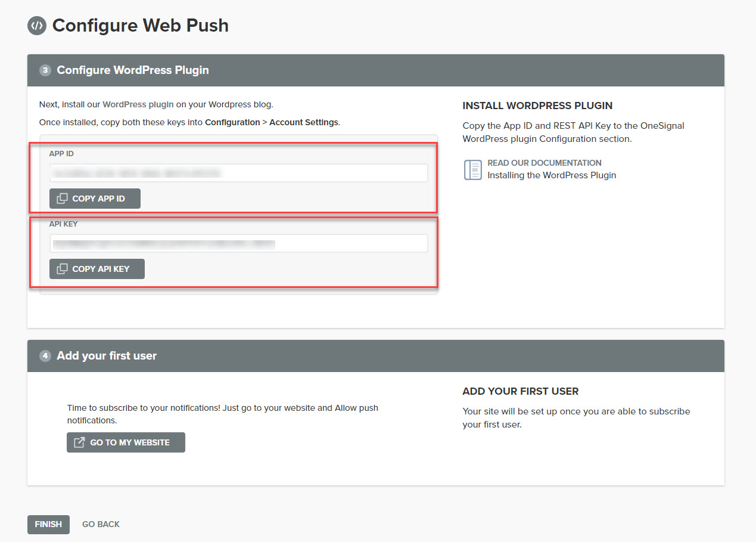Open Installing the WordPress Plugin link

click(x=552, y=175)
